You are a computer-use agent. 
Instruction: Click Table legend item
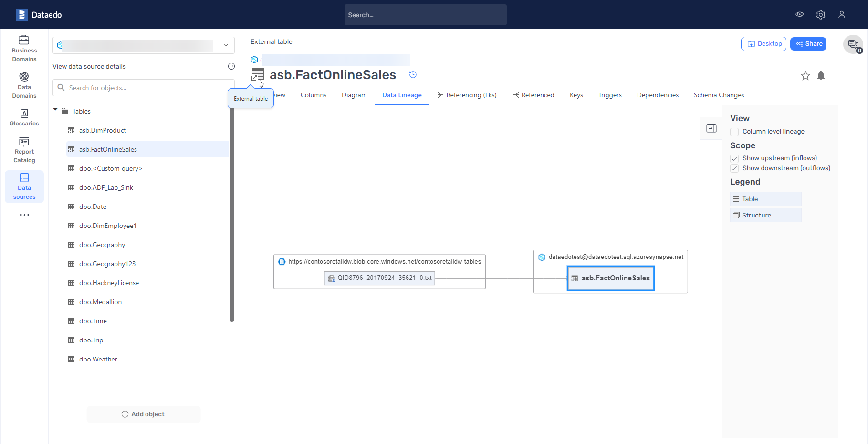click(x=765, y=199)
